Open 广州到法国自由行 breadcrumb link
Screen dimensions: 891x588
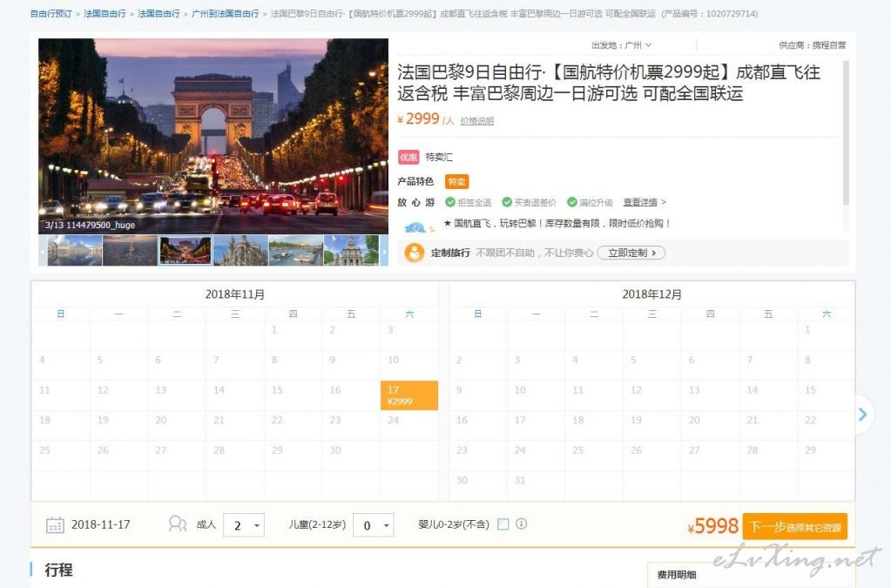click(x=225, y=14)
